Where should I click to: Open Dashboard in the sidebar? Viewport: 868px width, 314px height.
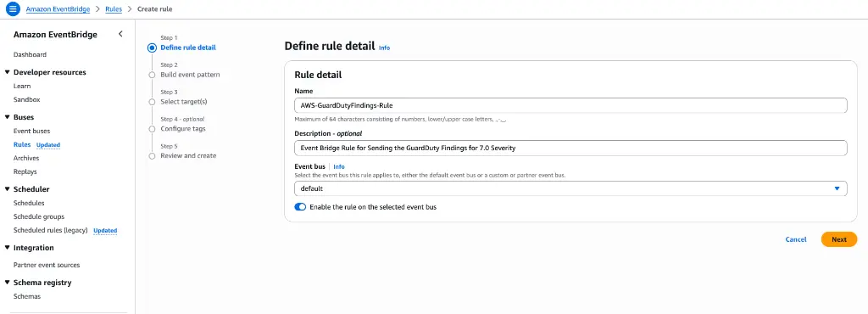click(x=30, y=55)
